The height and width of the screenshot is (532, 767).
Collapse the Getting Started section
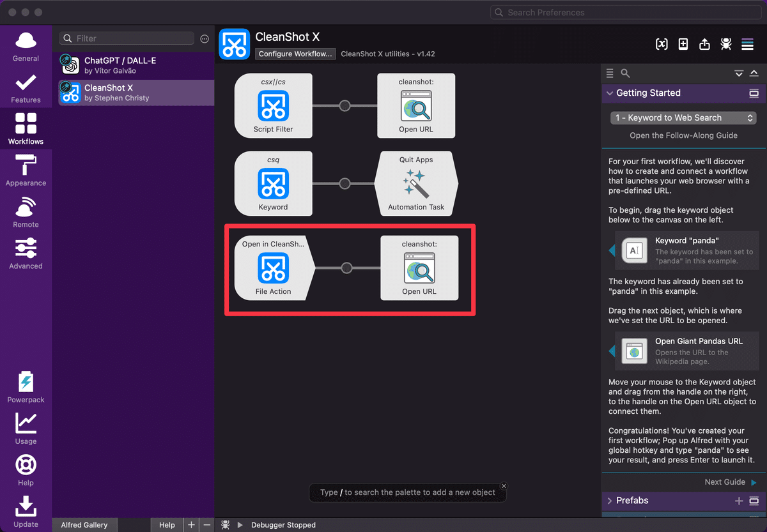(610, 93)
